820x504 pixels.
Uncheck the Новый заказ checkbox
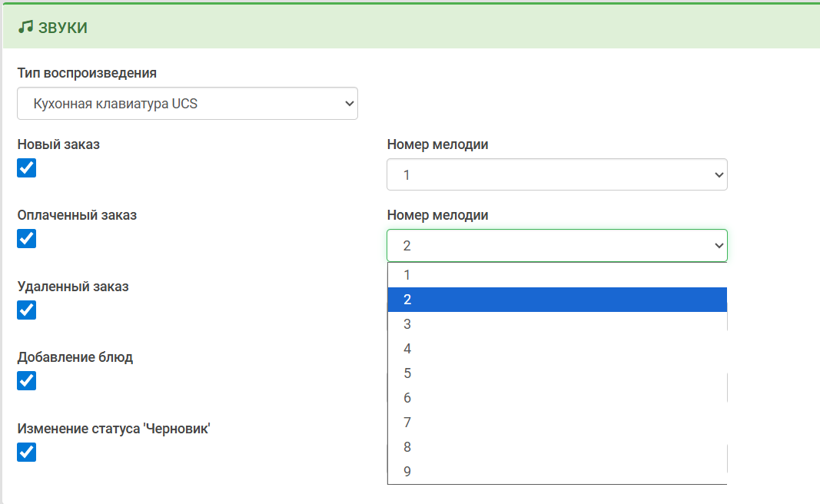(27, 167)
